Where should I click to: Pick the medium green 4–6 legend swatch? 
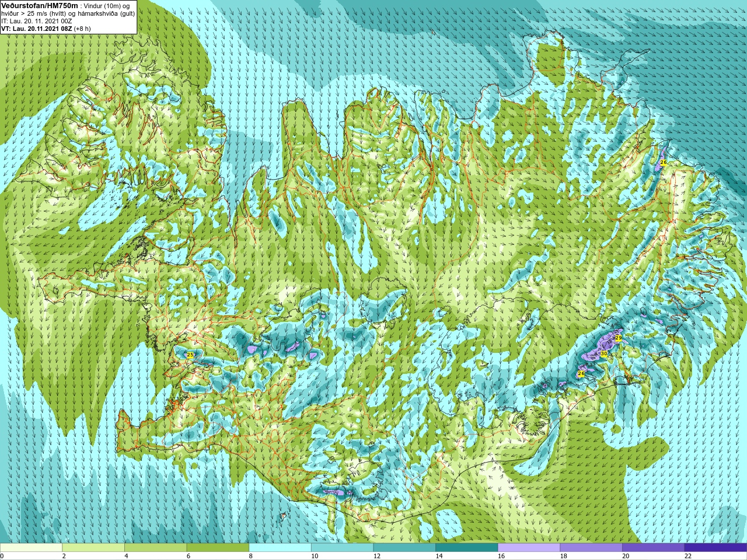tap(155, 548)
